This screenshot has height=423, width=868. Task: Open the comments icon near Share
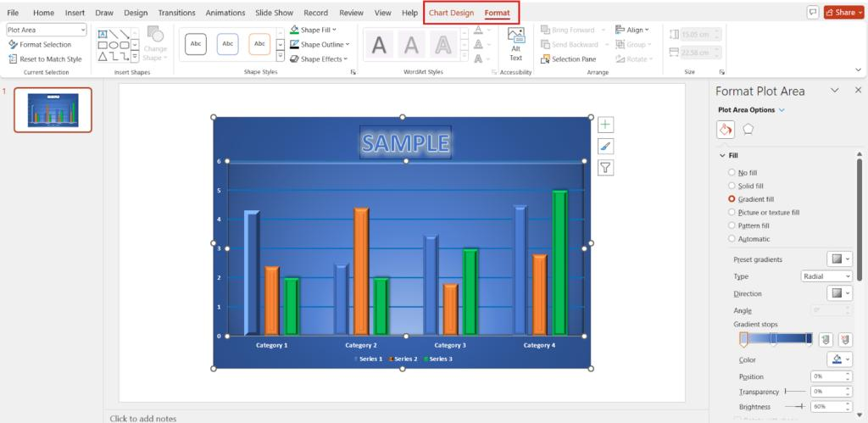pos(813,12)
